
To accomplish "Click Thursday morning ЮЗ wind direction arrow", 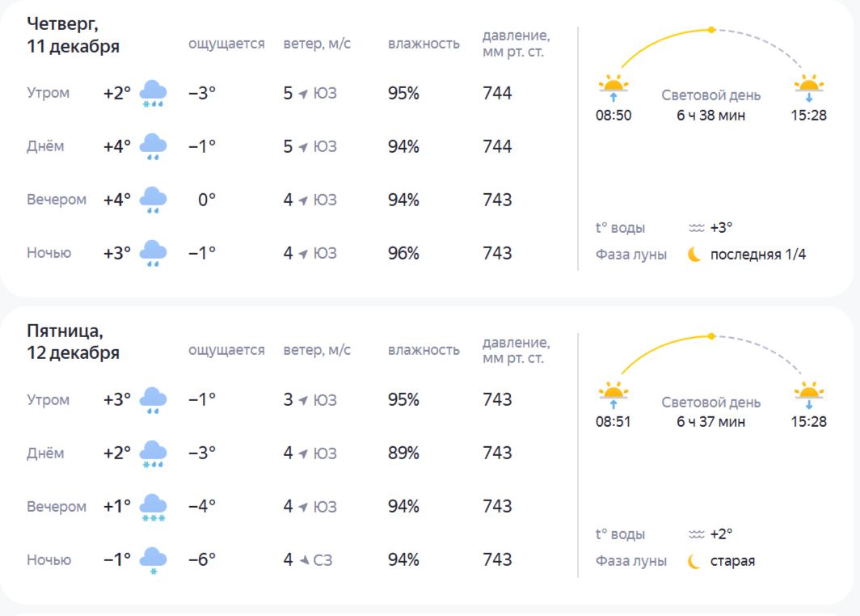I will 304,94.
